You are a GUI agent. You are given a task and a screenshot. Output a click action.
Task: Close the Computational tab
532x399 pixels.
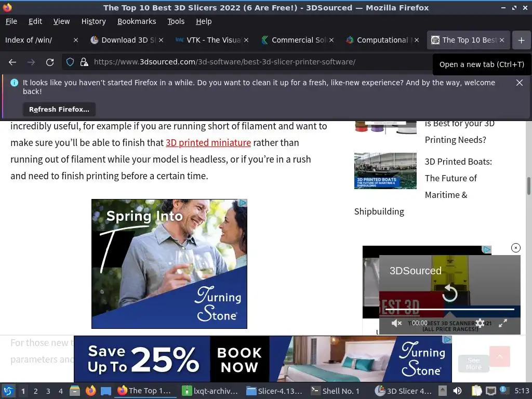(417, 40)
